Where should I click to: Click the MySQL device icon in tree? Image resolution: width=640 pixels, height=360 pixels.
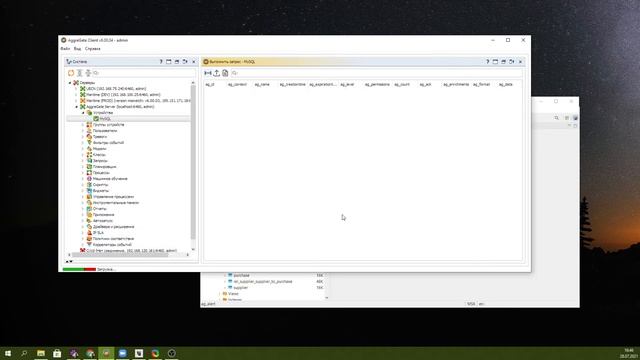[x=96, y=119]
